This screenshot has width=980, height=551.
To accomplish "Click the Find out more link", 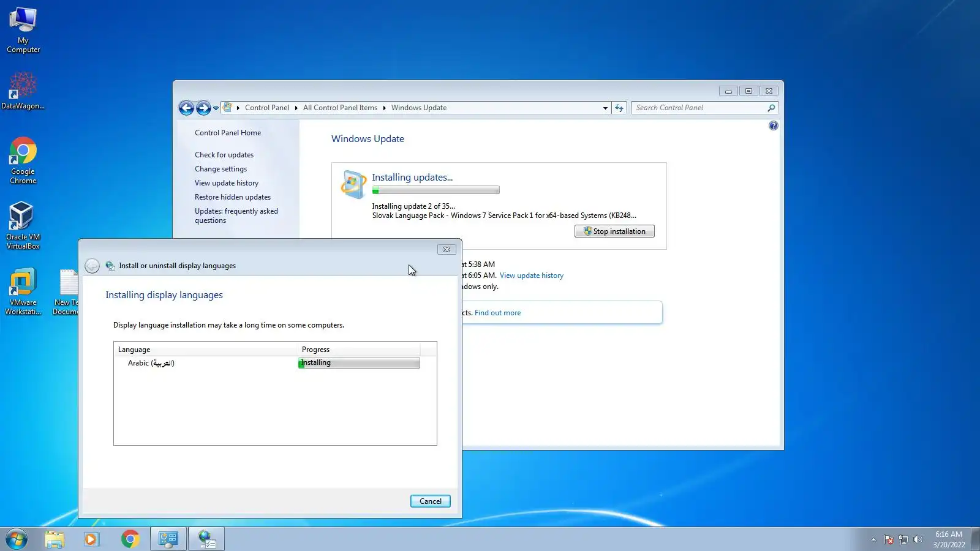I will point(498,313).
